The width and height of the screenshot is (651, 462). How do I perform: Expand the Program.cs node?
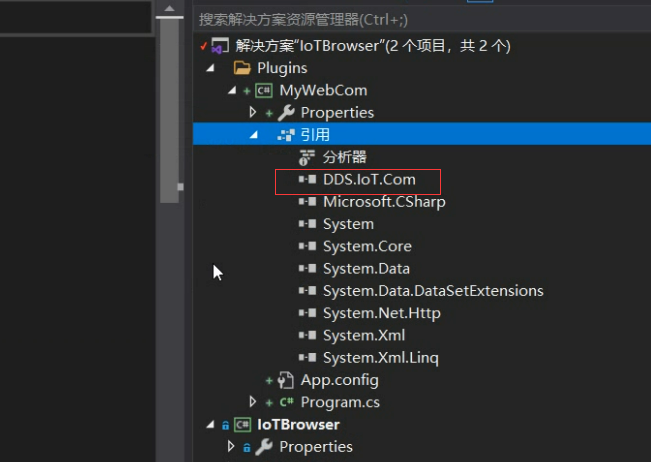tap(252, 402)
